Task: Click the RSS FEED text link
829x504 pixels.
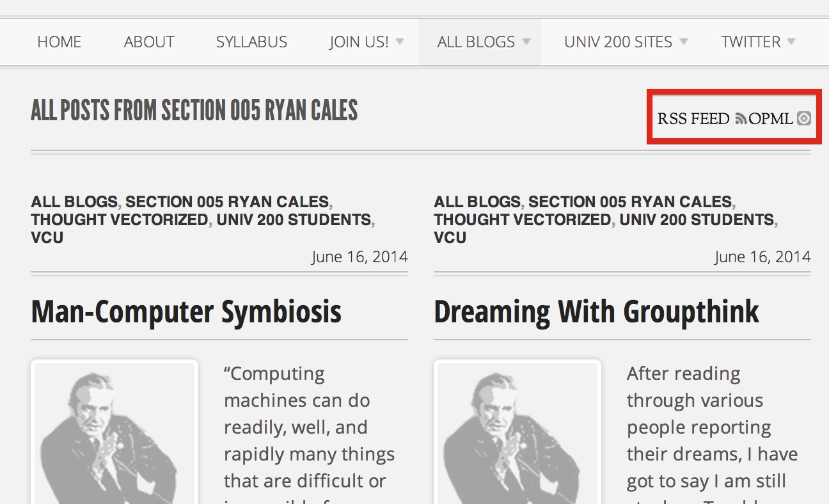Action: coord(693,119)
